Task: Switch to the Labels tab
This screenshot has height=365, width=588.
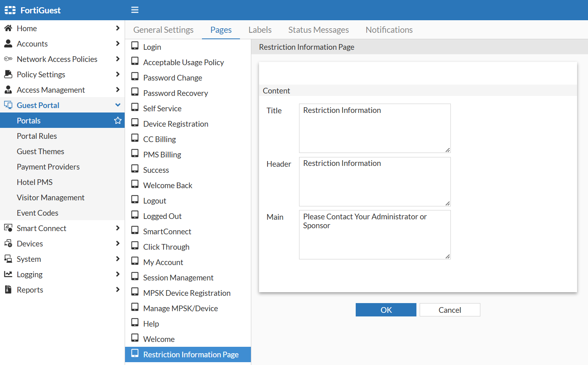Action: pyautogui.click(x=260, y=30)
